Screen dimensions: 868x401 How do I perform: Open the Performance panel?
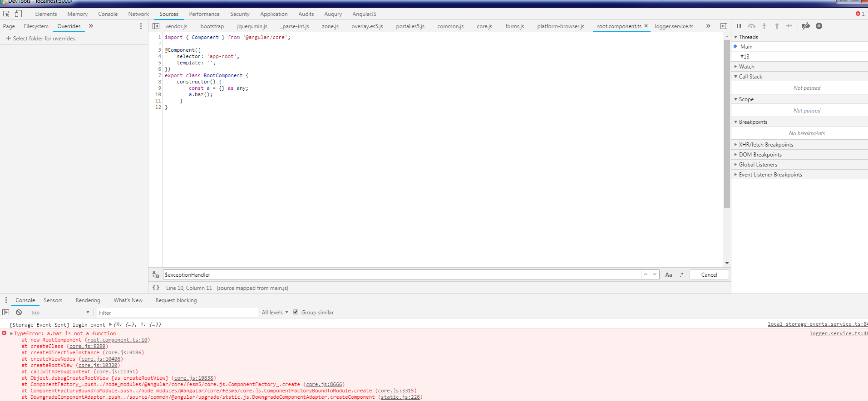[x=204, y=14]
